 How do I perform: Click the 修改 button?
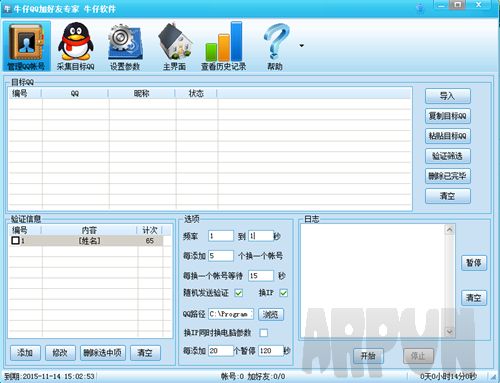[60, 353]
